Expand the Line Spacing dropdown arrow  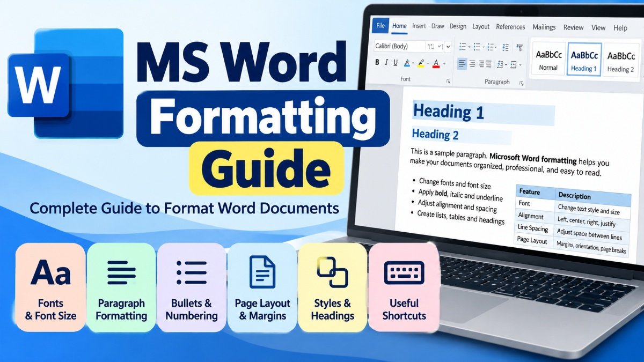click(506, 64)
